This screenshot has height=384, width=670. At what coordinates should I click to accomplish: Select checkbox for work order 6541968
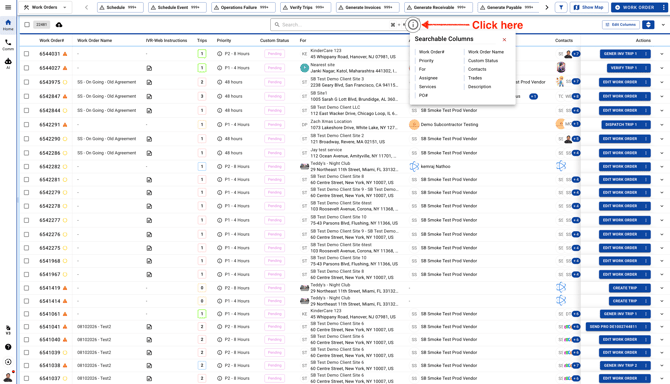click(x=26, y=261)
